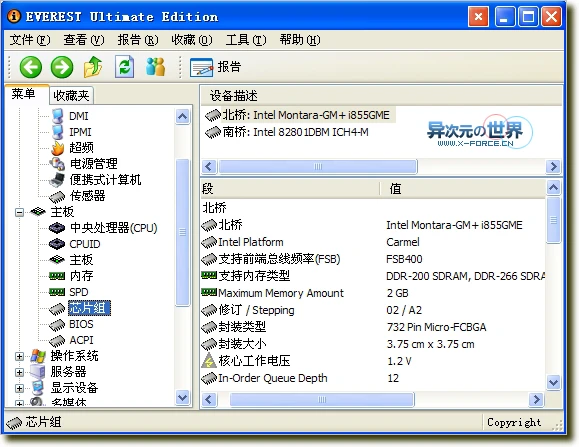Select 南桥: Intel 82801DBM ICH4-M device
The height and width of the screenshot is (447, 579).
point(287,132)
